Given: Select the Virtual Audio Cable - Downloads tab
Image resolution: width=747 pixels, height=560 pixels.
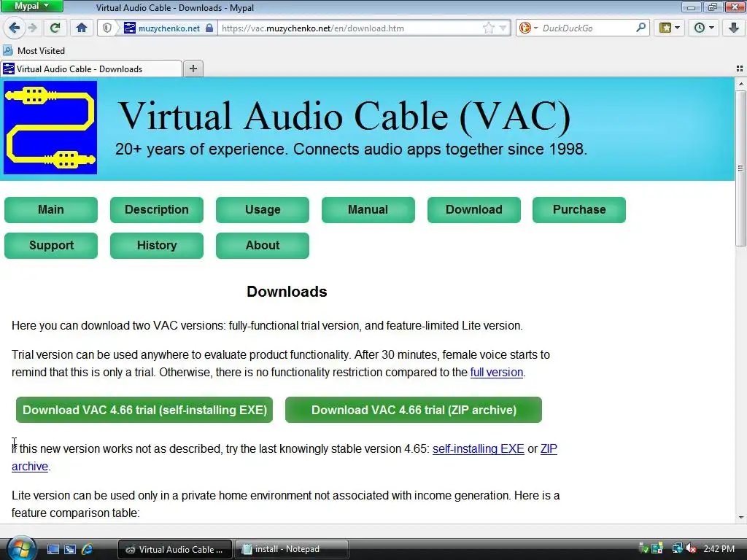Looking at the screenshot, I should 91,69.
